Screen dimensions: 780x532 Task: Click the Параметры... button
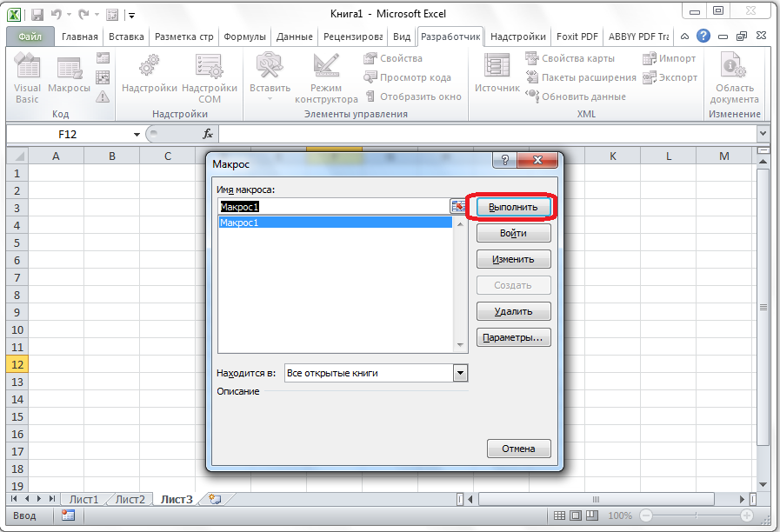click(x=514, y=337)
